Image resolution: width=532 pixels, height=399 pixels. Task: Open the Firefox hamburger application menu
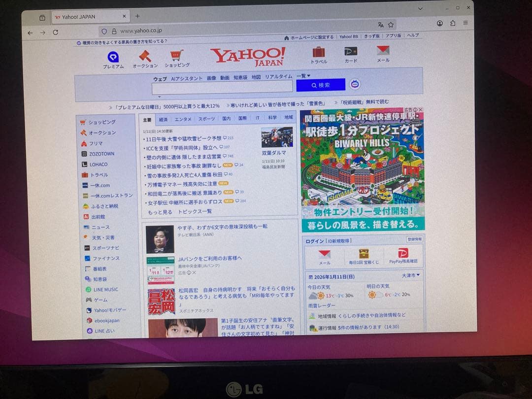point(465,23)
